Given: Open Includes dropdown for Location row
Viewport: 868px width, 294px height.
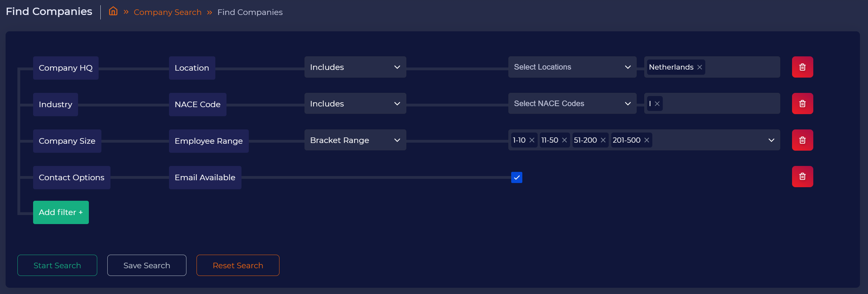Looking at the screenshot, I should (355, 67).
